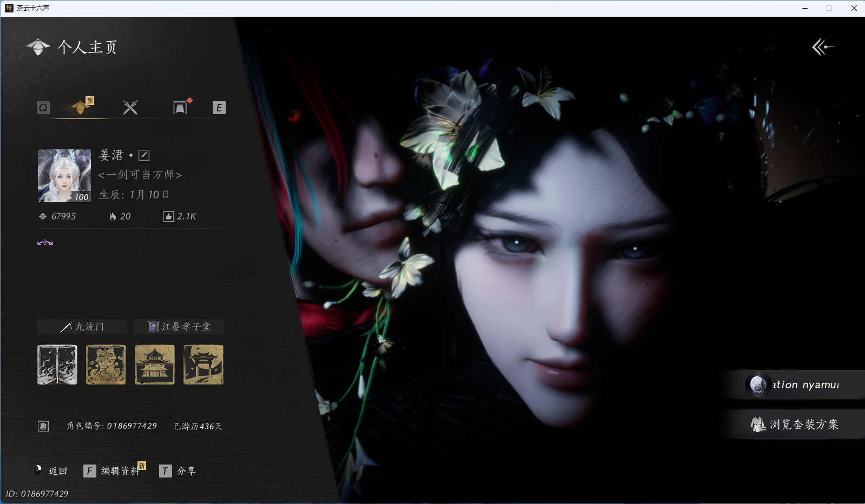
Task: Select the gold palace building badge
Action: 154,365
